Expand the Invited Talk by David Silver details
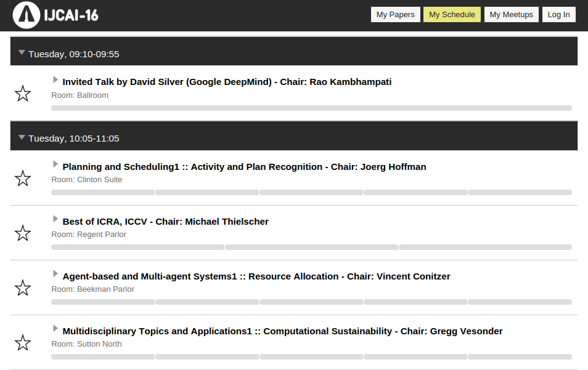 (55, 80)
